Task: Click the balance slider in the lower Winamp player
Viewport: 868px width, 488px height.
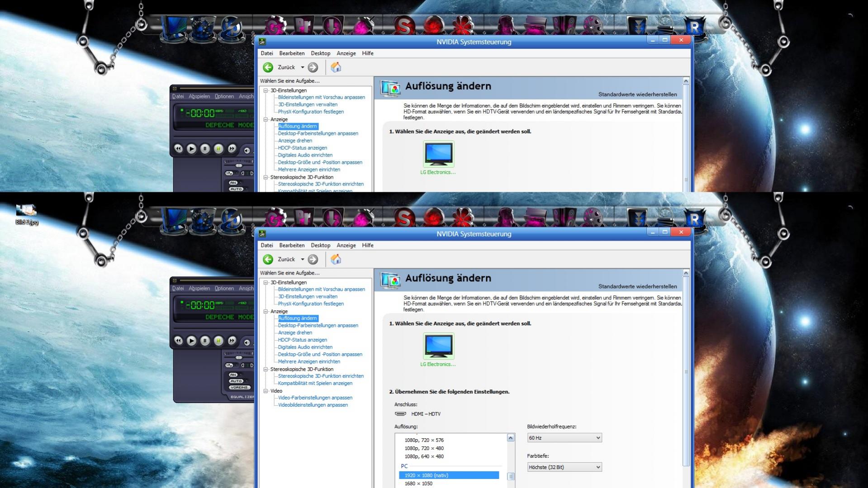Action: pyautogui.click(x=239, y=358)
